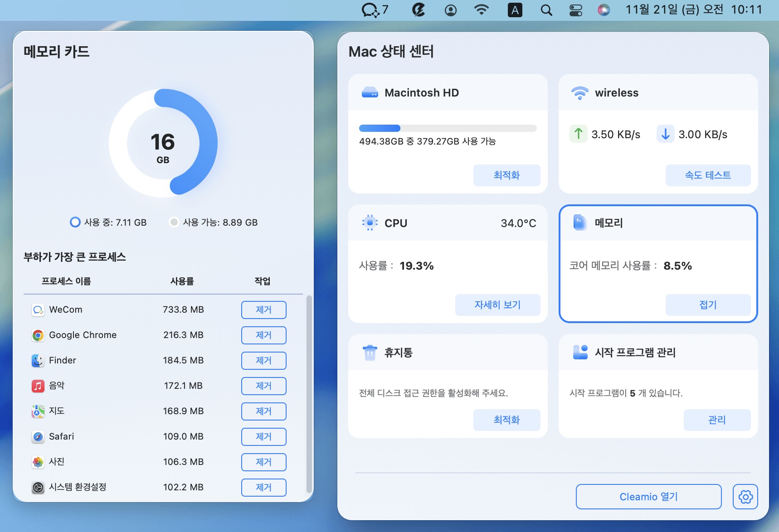Select the 사용 중 legend indicator

click(x=75, y=222)
